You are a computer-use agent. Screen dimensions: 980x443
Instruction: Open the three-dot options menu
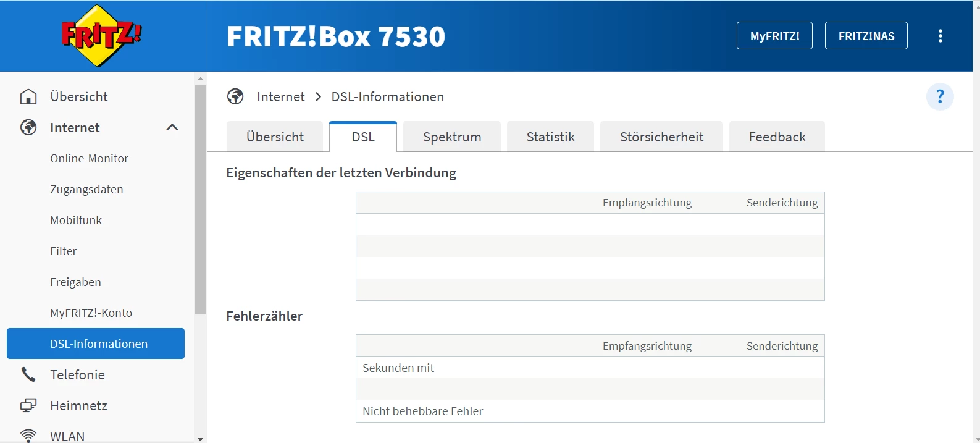tap(940, 36)
